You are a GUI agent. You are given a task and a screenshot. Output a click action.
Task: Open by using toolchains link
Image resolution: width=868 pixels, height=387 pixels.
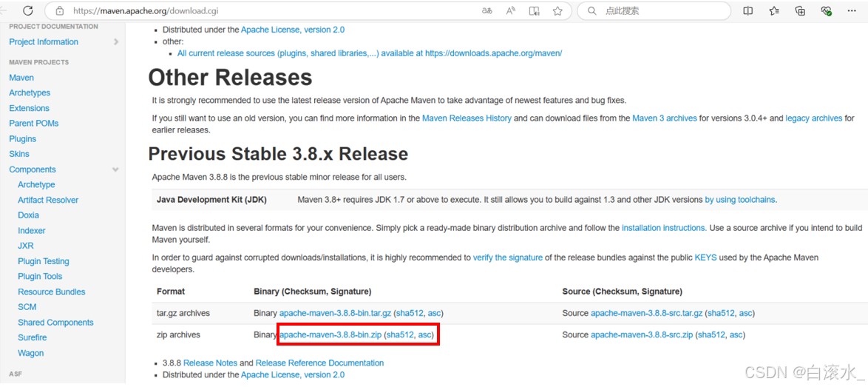pos(740,200)
